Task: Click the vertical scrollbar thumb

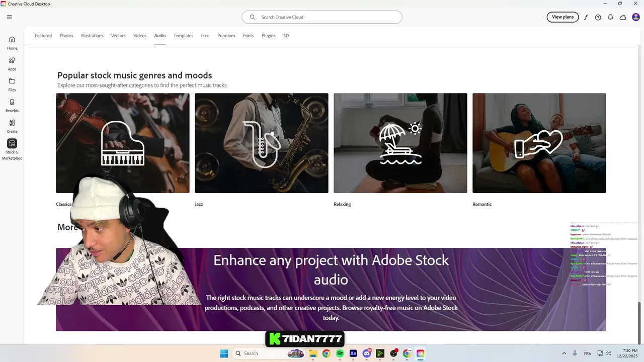Action: pos(640,322)
